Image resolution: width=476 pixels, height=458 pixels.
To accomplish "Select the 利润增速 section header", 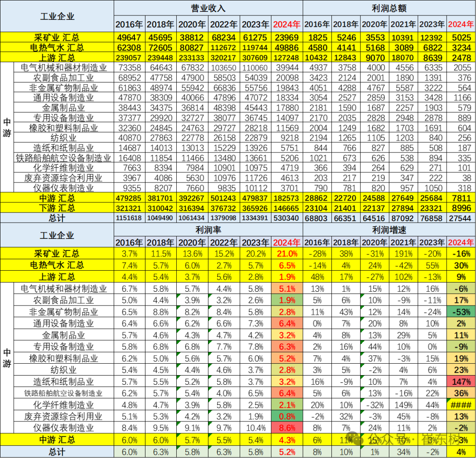I will (x=389, y=230).
